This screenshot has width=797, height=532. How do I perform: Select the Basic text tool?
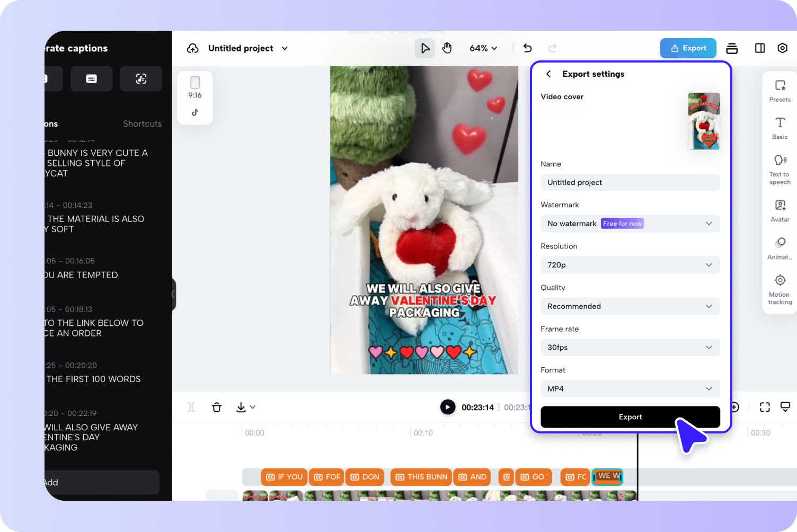click(780, 128)
